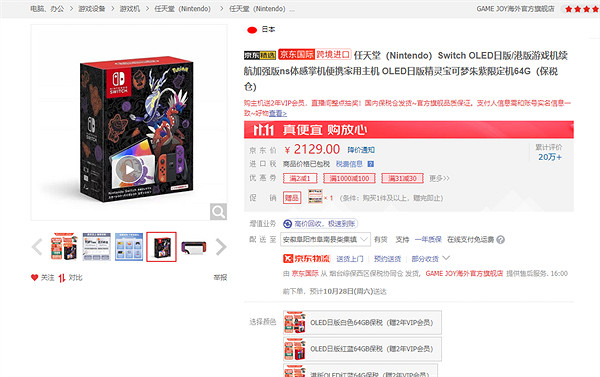Open the gift item thumbnail image
Image resolution: width=600 pixels, height=377 pixels.
coord(315,196)
